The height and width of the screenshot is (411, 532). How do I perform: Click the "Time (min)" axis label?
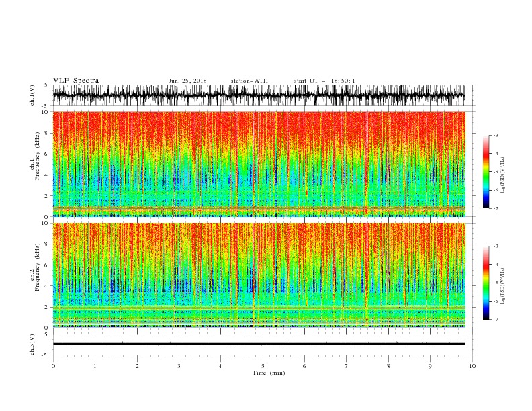[269, 373]
